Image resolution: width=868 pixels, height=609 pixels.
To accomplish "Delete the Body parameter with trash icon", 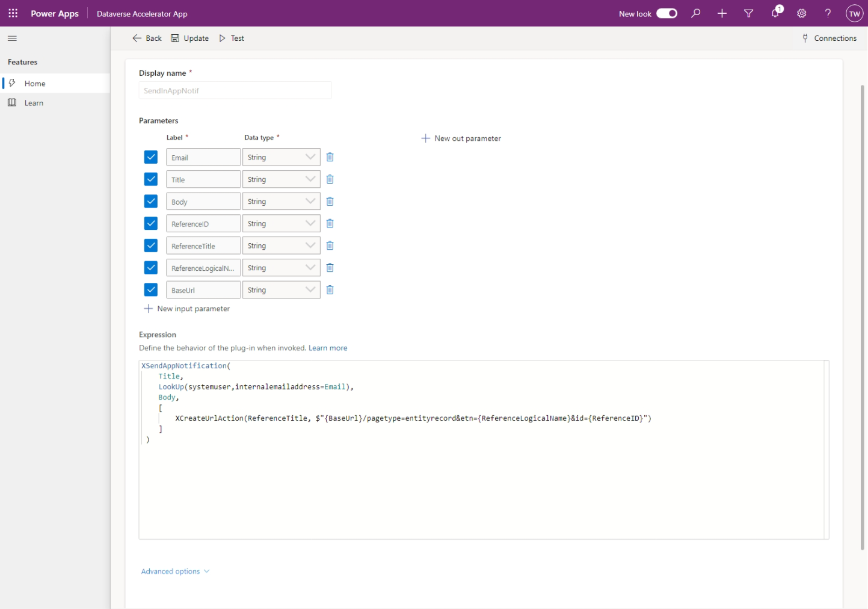I will click(330, 202).
